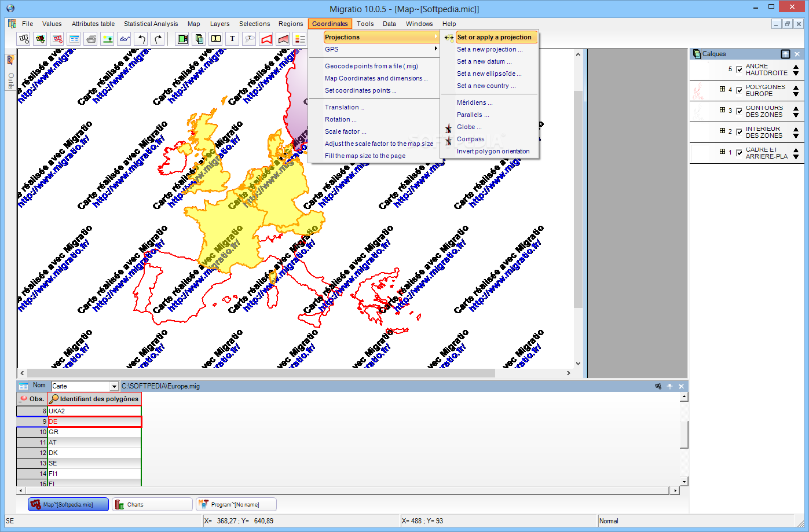Open the Nom 'Carte' dropdown
This screenshot has width=809, height=532.
point(114,386)
